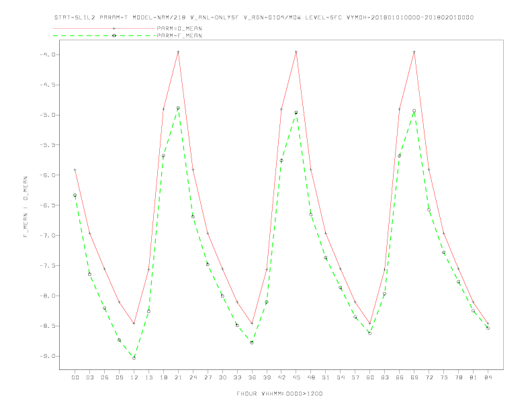Click the x-axis tick label 54

[x=341, y=377]
